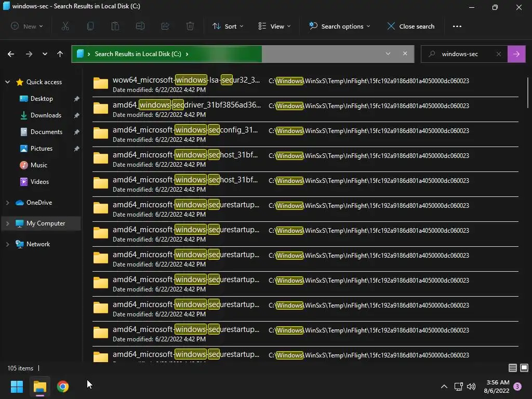Switch to details view layout icon
This screenshot has height=399, width=532.
(513, 368)
